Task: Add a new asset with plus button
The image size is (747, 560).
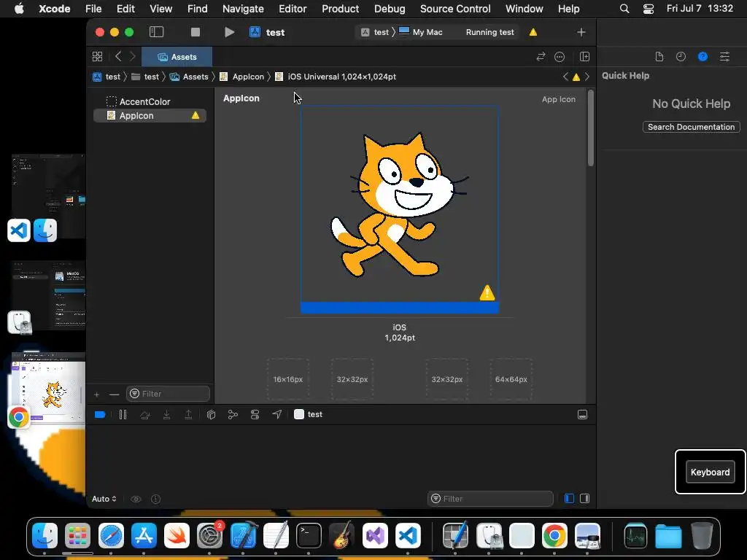Action: [x=97, y=394]
